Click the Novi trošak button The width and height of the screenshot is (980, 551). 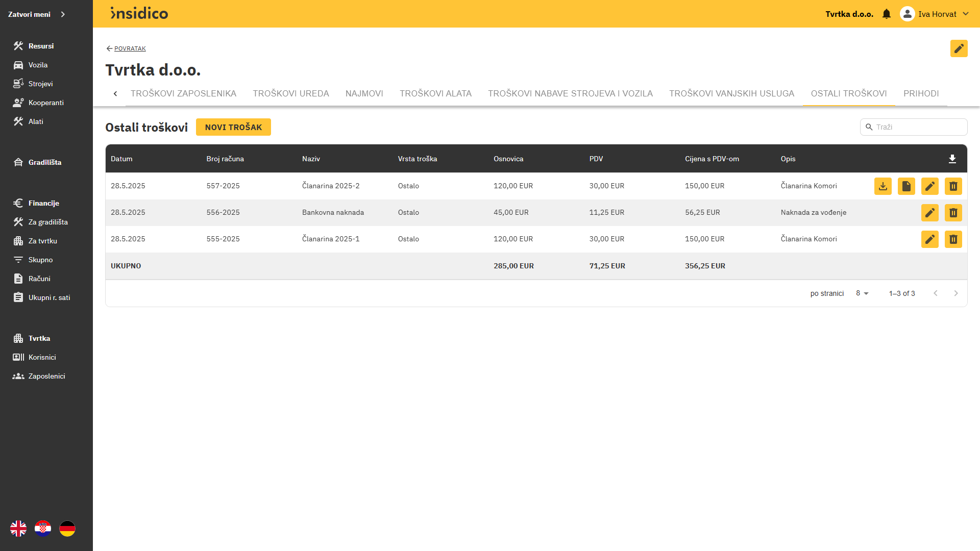[x=233, y=127]
